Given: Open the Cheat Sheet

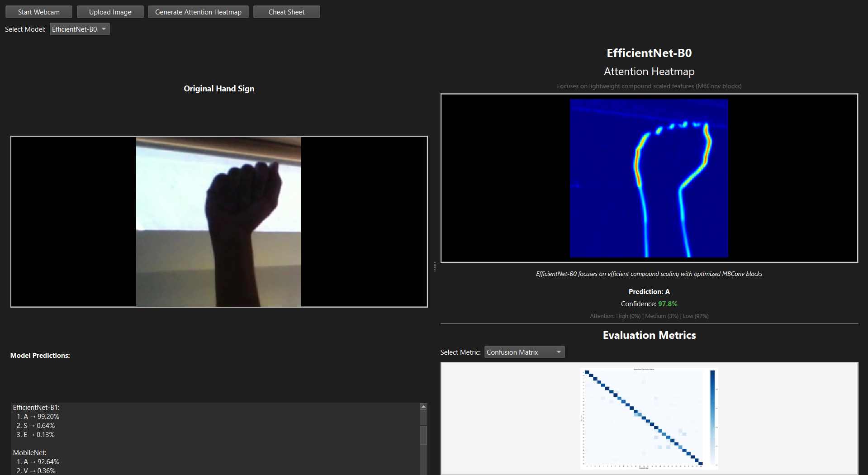Looking at the screenshot, I should tap(286, 12).
